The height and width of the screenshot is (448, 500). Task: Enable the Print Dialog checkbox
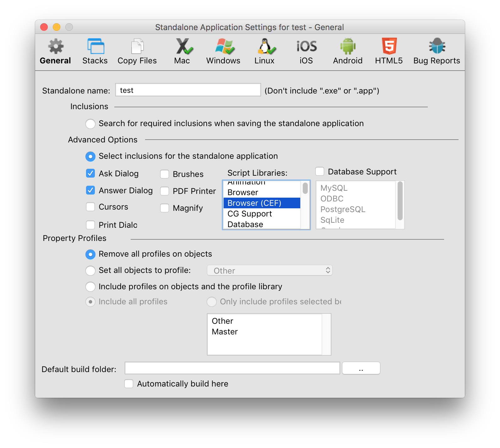90,225
